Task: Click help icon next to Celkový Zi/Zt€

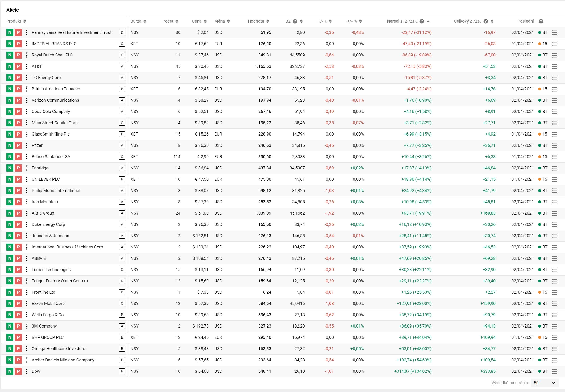Action: click(486, 21)
